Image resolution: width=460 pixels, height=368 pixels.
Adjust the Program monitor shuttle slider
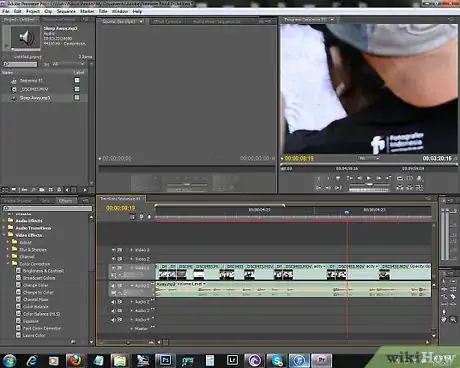click(369, 184)
